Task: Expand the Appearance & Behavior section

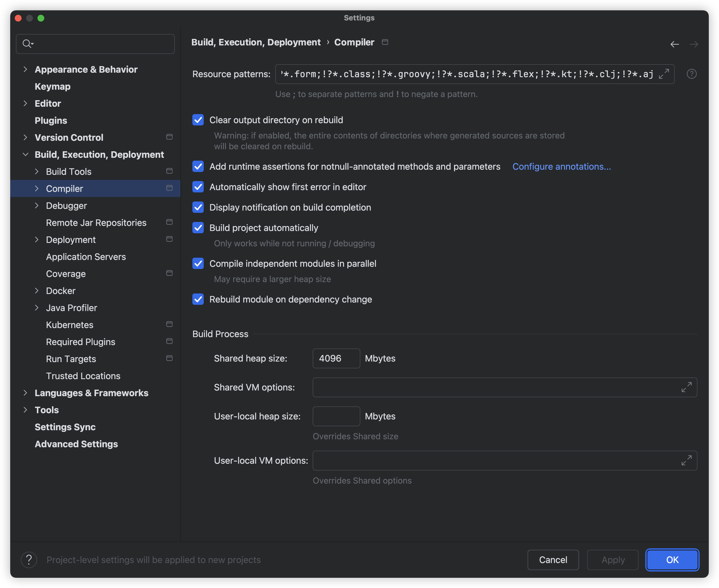Action: 26,70
